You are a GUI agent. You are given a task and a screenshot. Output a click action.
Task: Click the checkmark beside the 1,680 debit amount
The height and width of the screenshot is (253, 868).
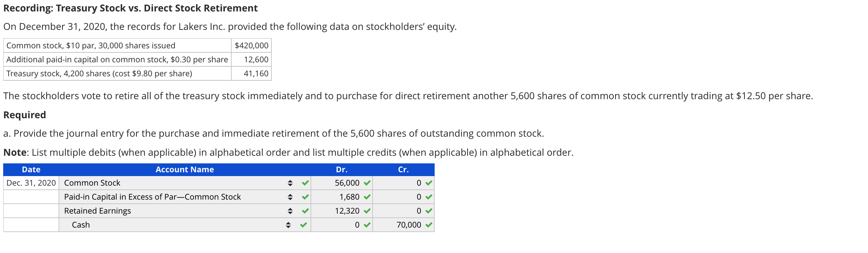tap(367, 197)
